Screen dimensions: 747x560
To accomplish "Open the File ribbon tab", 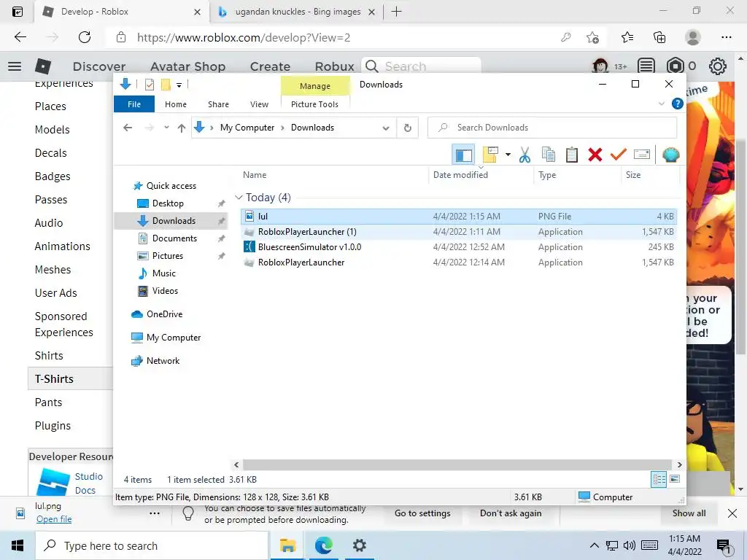I will [134, 104].
